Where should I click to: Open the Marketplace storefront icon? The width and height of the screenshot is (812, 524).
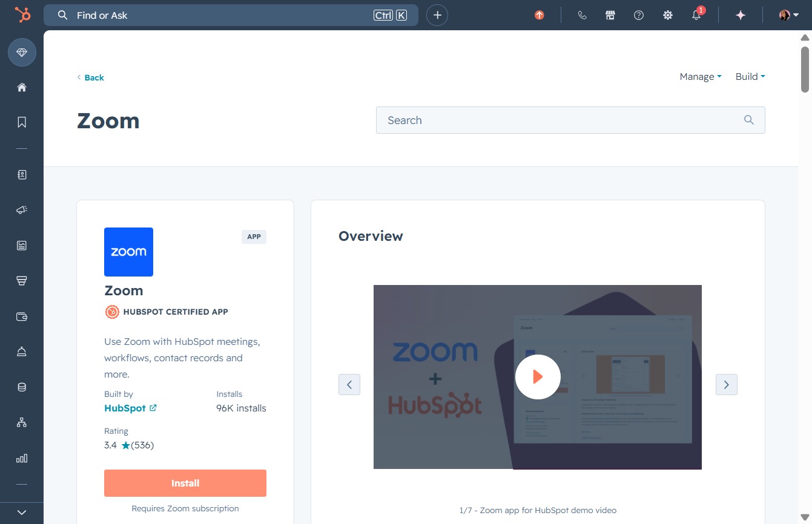click(610, 15)
